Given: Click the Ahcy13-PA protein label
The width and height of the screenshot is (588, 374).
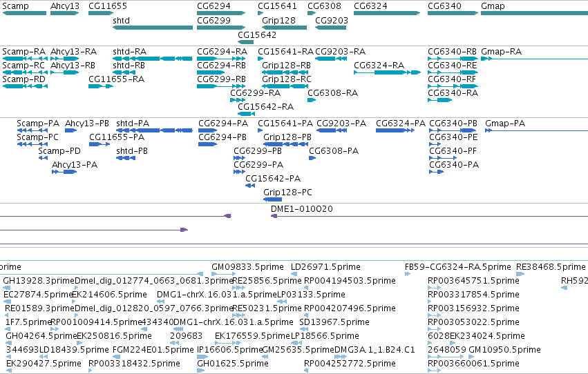Looking at the screenshot, I should tap(75, 165).
